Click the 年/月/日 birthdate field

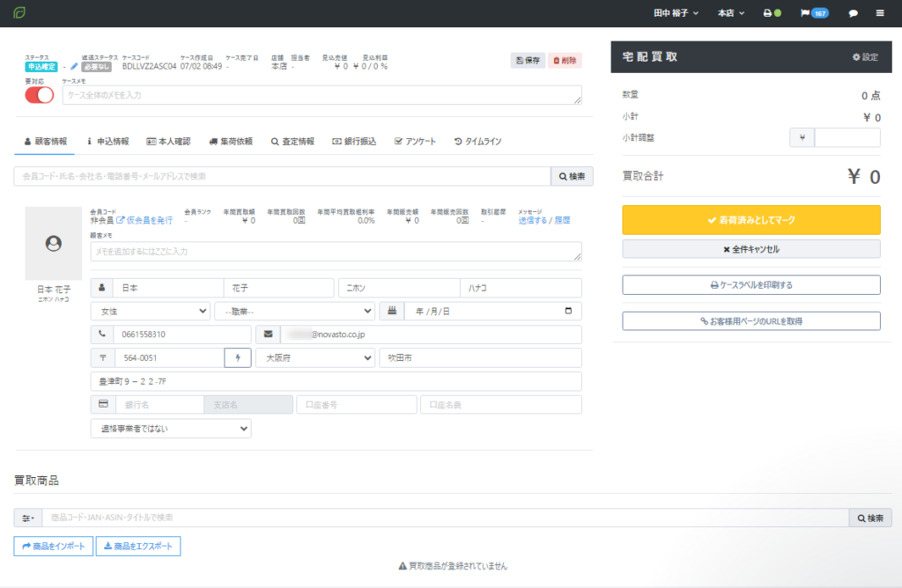493,311
